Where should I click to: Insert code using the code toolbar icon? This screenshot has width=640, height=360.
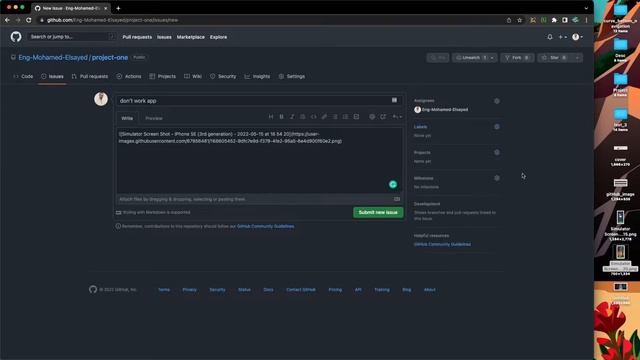pos(313,117)
